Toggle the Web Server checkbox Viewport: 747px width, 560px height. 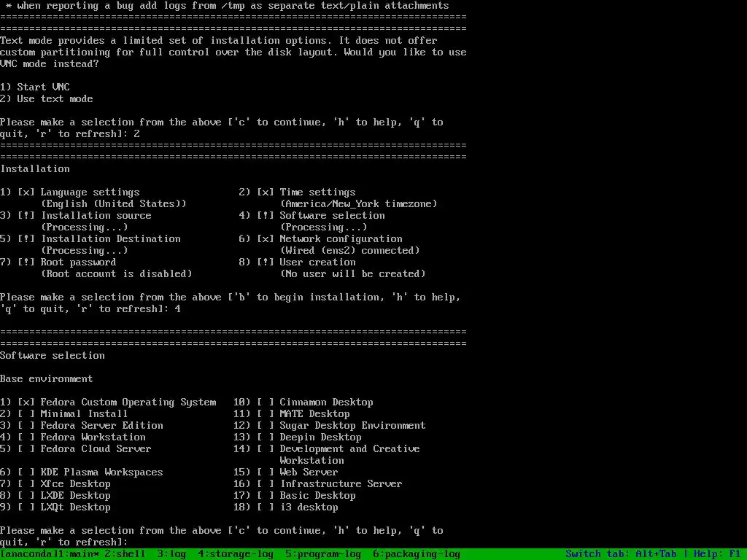[x=266, y=472]
